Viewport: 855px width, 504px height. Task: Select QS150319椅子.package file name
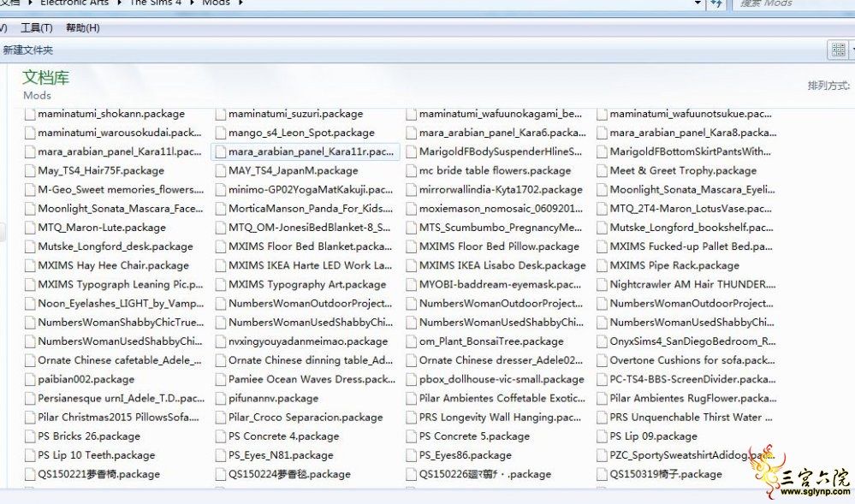click(666, 475)
